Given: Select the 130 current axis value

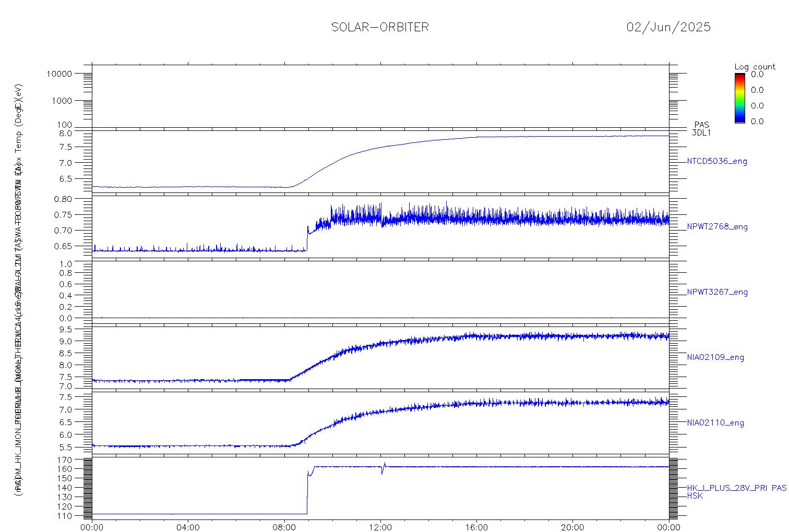Looking at the screenshot, I should (x=66, y=497).
